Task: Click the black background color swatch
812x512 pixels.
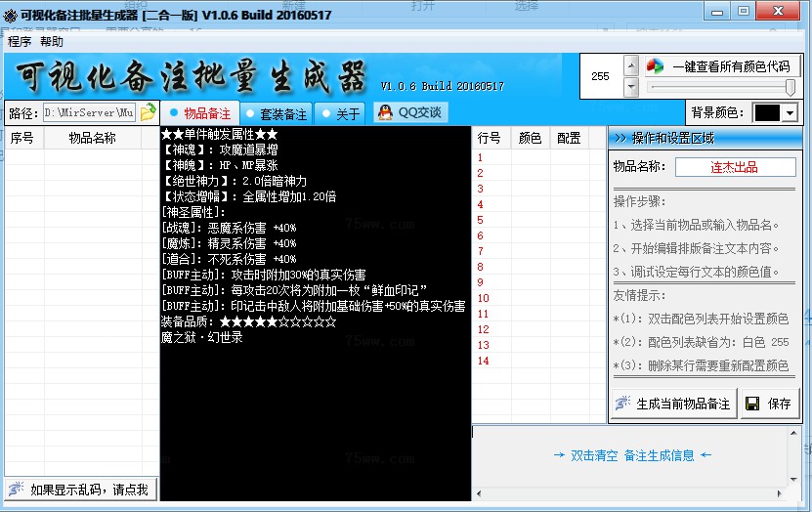Action: 767,112
